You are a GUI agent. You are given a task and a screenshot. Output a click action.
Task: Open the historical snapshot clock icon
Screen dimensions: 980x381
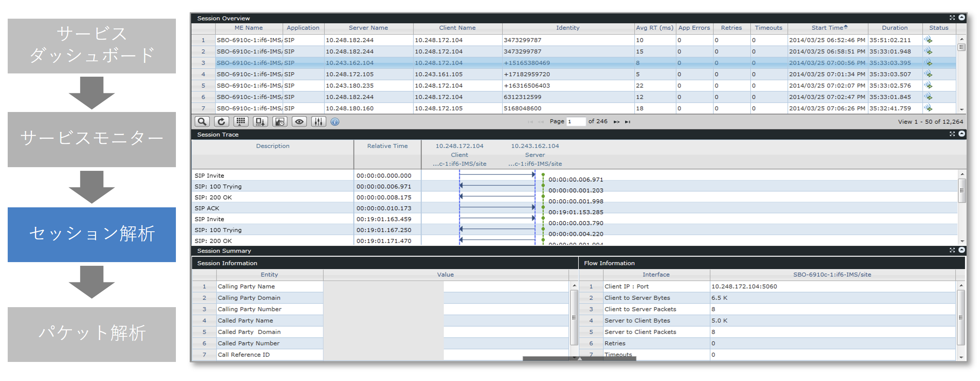point(279,121)
